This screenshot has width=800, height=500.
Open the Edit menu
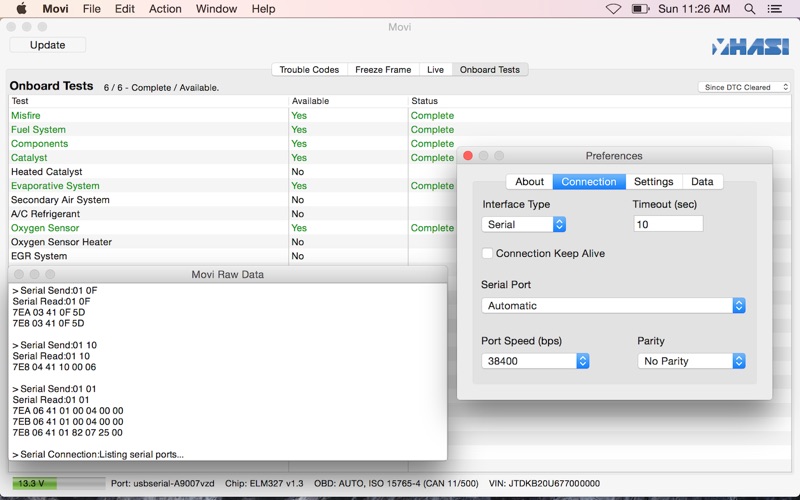pos(124,9)
